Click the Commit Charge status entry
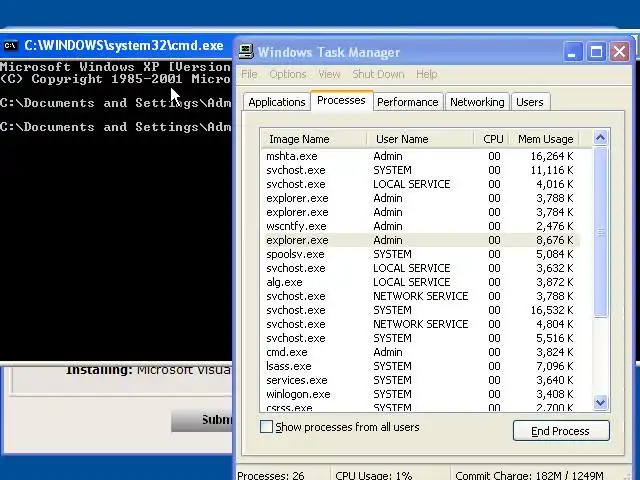640x480 pixels. point(529,476)
